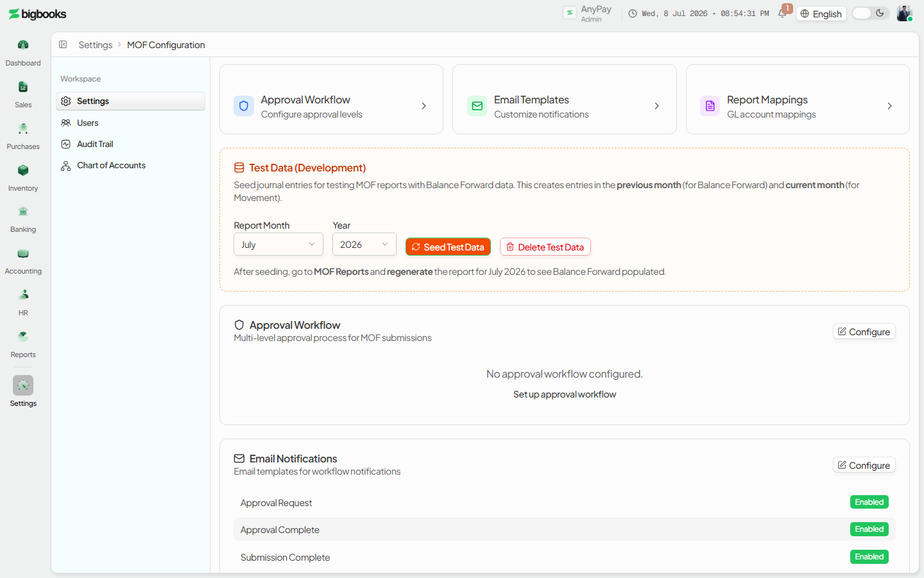Click 'GL account mappings' subtitle

771,114
